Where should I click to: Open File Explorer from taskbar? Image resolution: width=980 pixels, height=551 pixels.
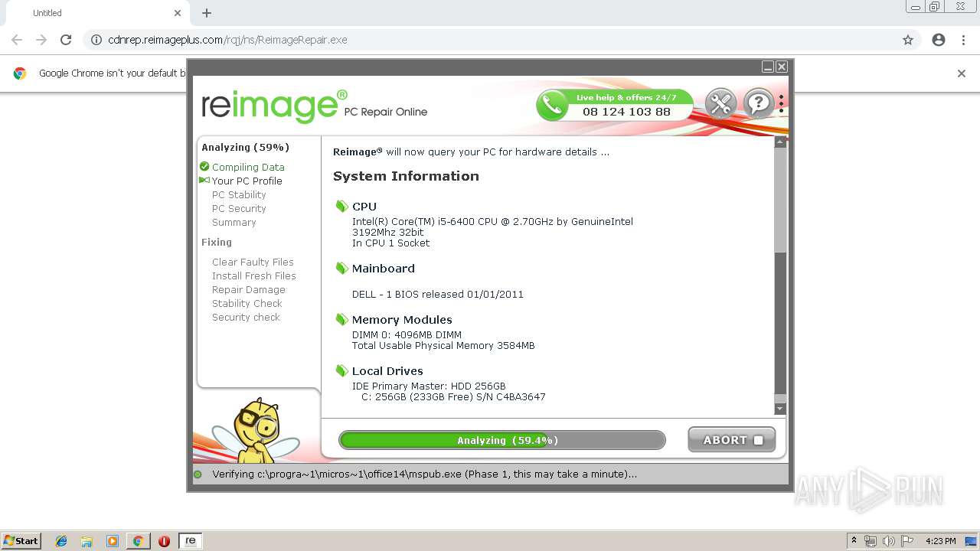click(87, 541)
